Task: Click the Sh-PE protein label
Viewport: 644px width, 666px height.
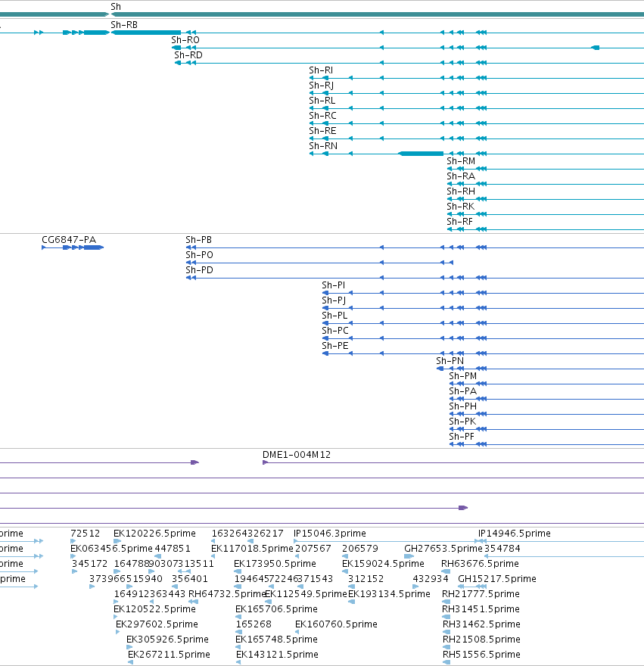Action: point(335,346)
